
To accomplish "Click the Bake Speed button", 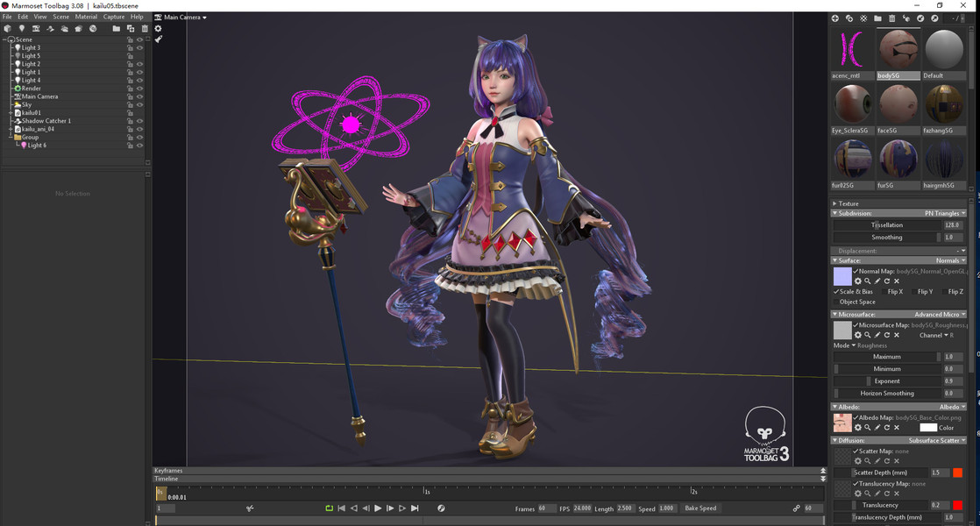I will pos(700,508).
